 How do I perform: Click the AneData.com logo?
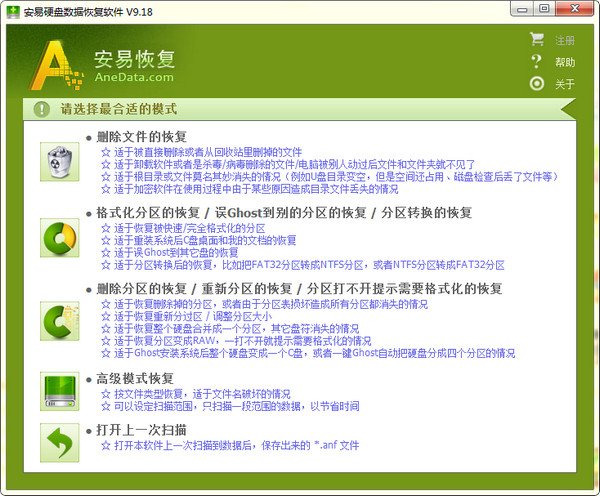click(x=103, y=65)
